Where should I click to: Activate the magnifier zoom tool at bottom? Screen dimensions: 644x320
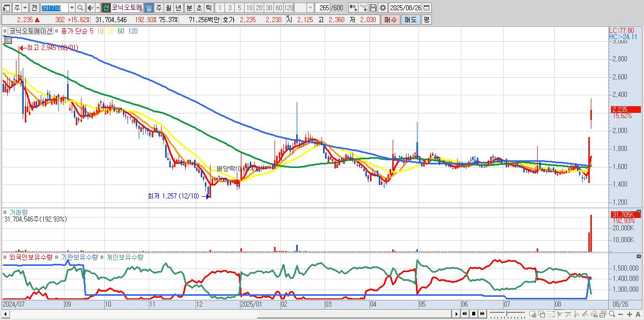click(612, 314)
